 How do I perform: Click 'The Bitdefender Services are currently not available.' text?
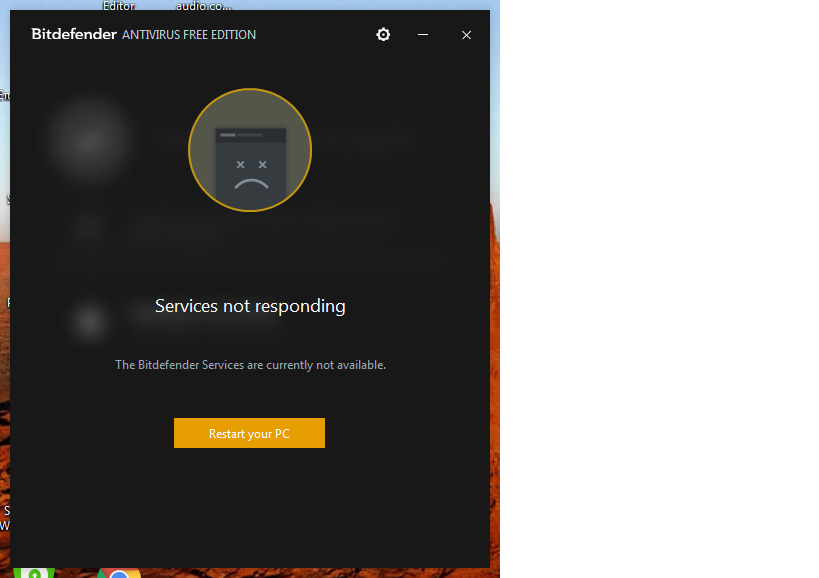pyautogui.click(x=250, y=365)
